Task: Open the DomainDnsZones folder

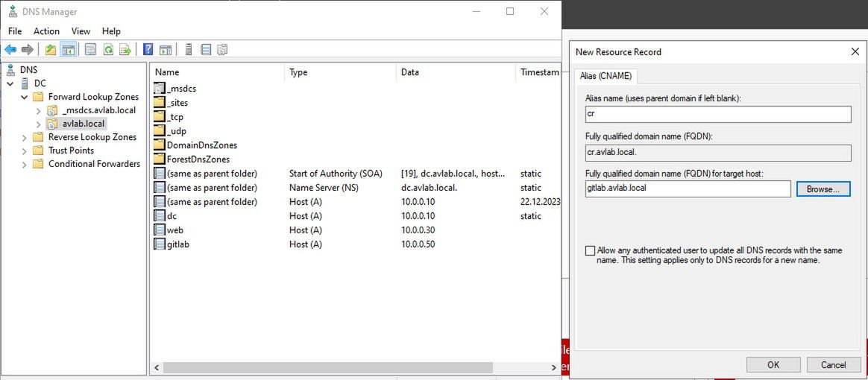Action: 195,145
